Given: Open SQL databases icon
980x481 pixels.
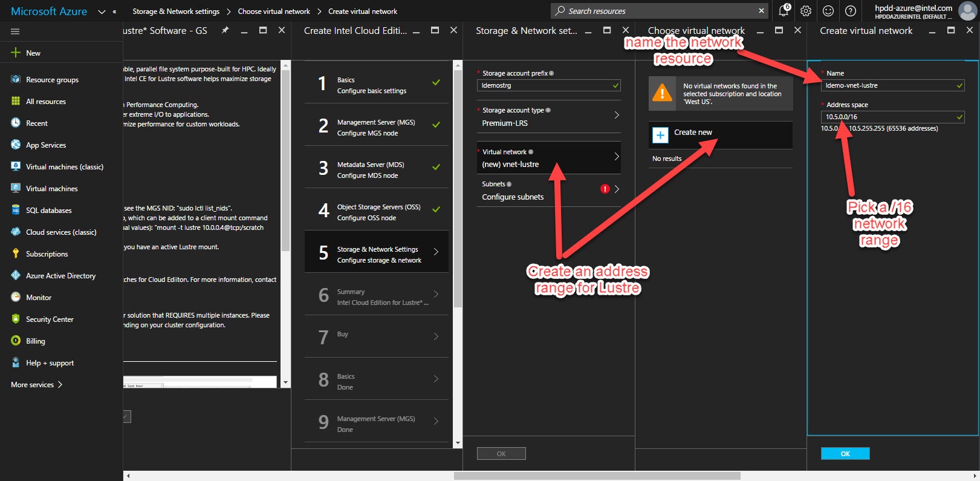Looking at the screenshot, I should tap(16, 210).
